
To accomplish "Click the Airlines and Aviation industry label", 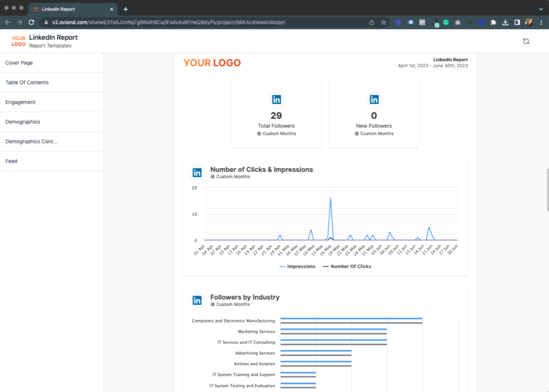I will tap(254, 364).
